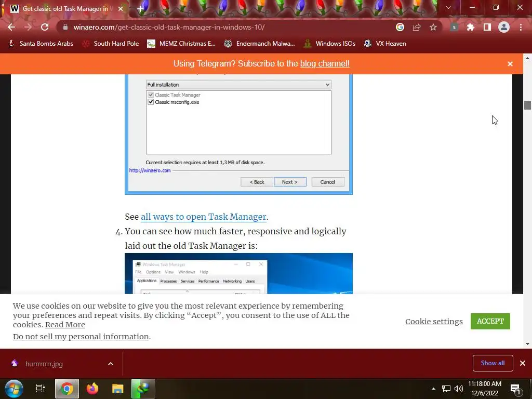Screen dimensions: 532x399
Task: Open the Extensions puzzle icon
Action: click(471, 27)
